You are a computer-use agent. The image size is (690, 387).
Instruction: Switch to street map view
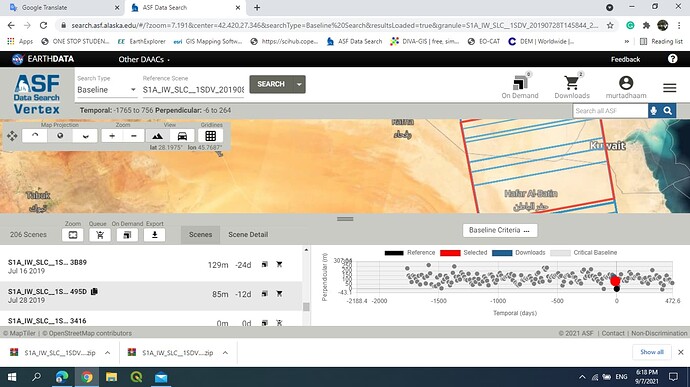click(182, 136)
